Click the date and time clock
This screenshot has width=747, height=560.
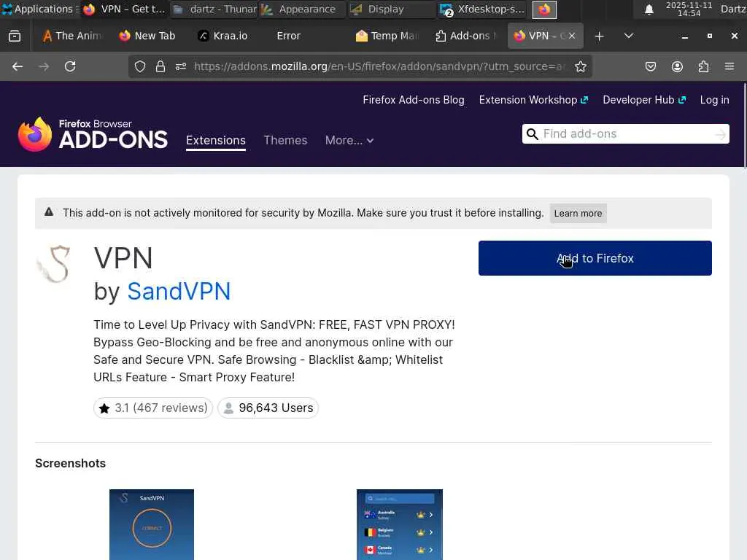click(x=689, y=9)
